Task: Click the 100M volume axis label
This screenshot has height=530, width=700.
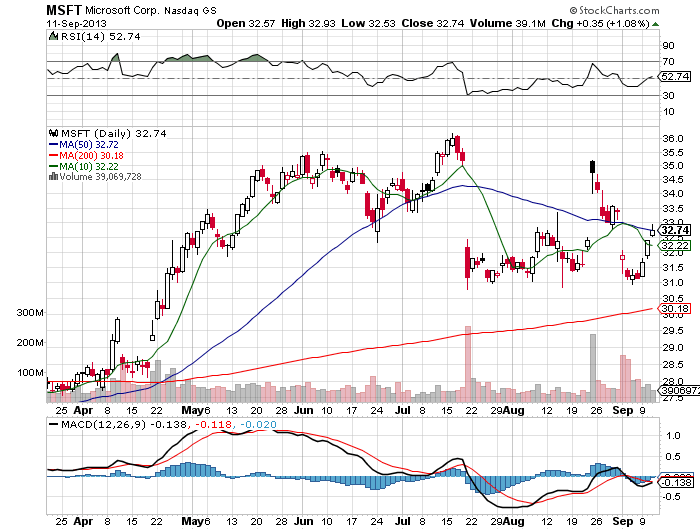Action: click(x=30, y=372)
